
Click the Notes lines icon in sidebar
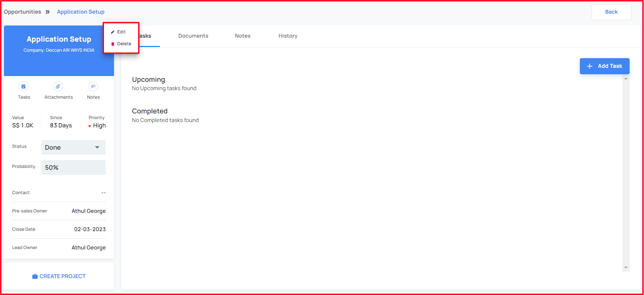[x=93, y=86]
